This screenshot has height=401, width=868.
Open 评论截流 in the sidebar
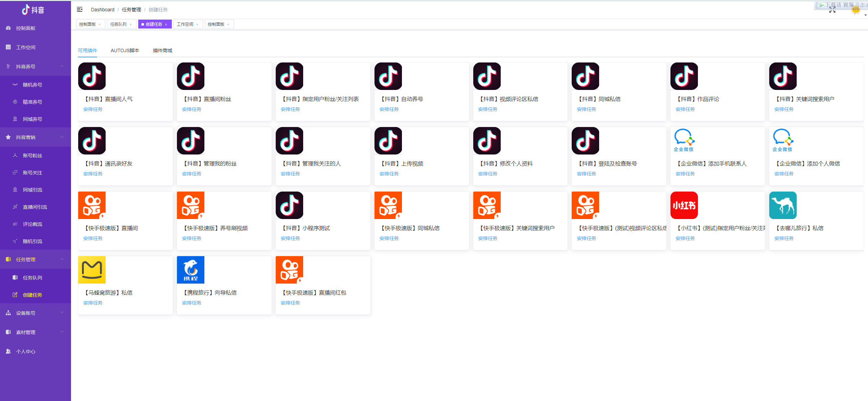(x=35, y=224)
